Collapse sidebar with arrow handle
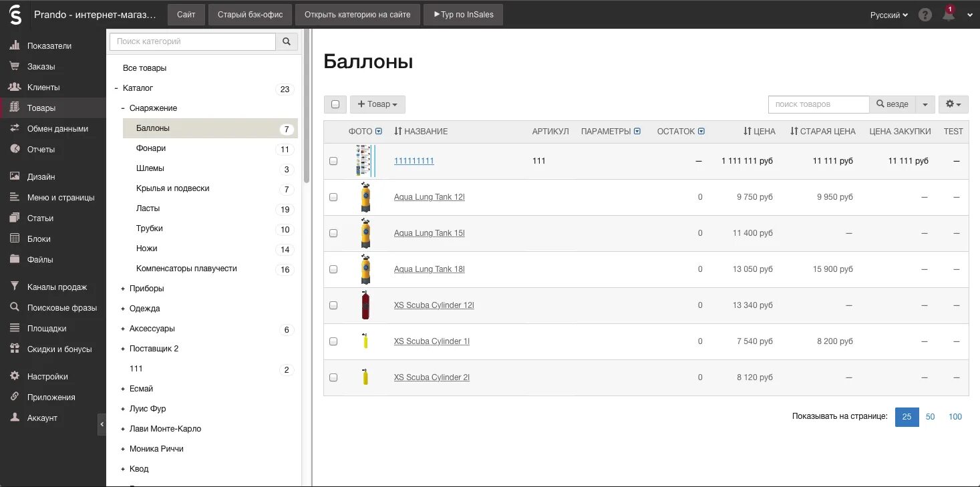The image size is (980, 487). tap(102, 424)
